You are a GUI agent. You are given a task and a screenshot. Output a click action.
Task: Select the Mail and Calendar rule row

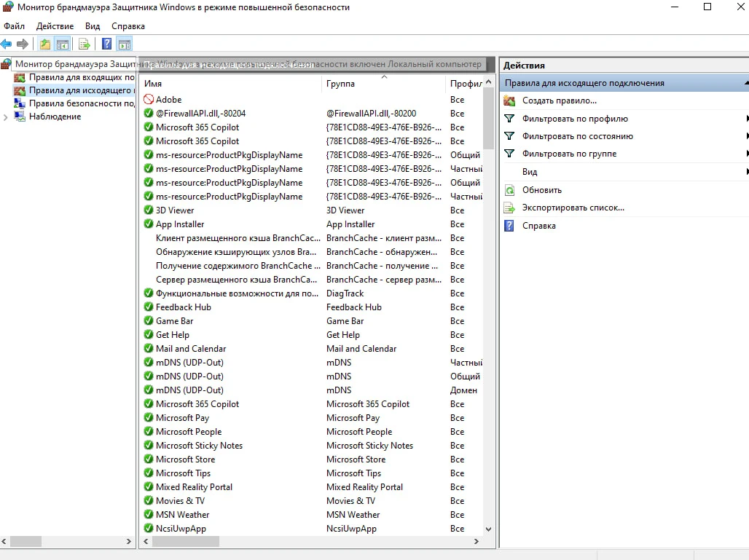(x=313, y=349)
